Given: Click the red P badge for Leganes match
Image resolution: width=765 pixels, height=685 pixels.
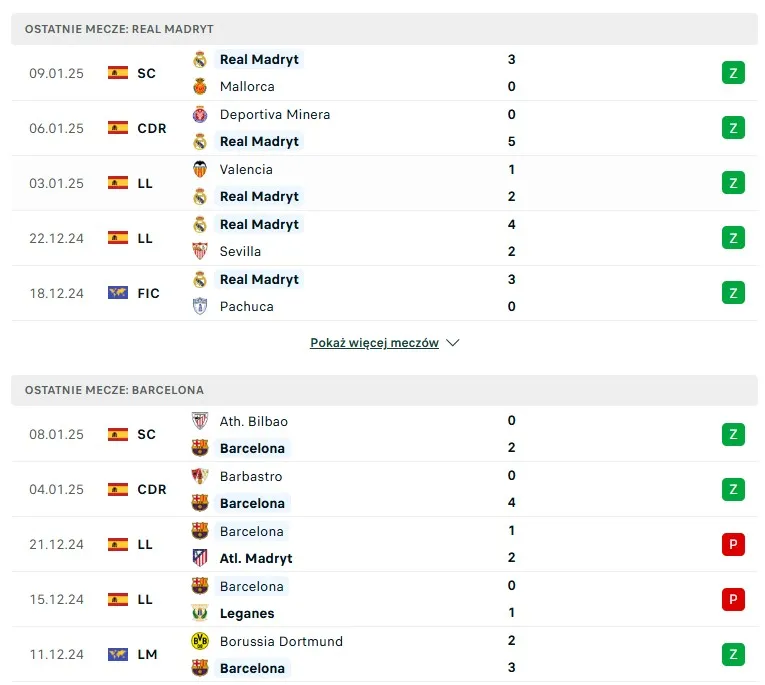Looking at the screenshot, I should point(733,600).
